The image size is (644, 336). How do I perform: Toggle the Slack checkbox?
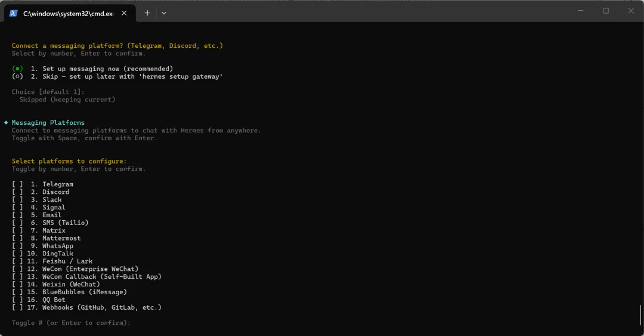[x=17, y=200]
